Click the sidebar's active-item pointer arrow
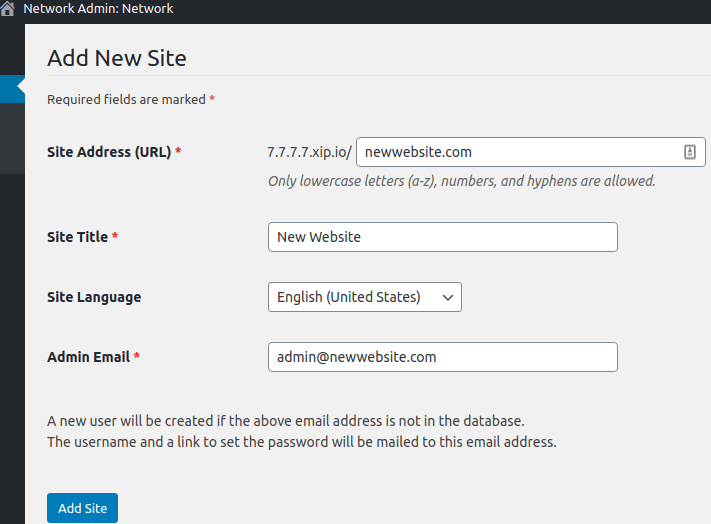 click(21, 85)
